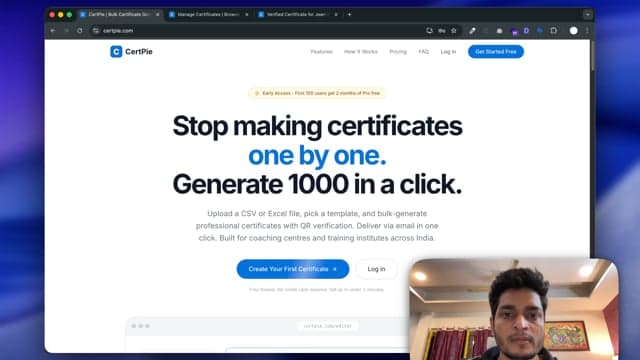Viewport: 640px width, 360px height.
Task: Switch to the Verified Certificate tab
Action: click(x=298, y=14)
